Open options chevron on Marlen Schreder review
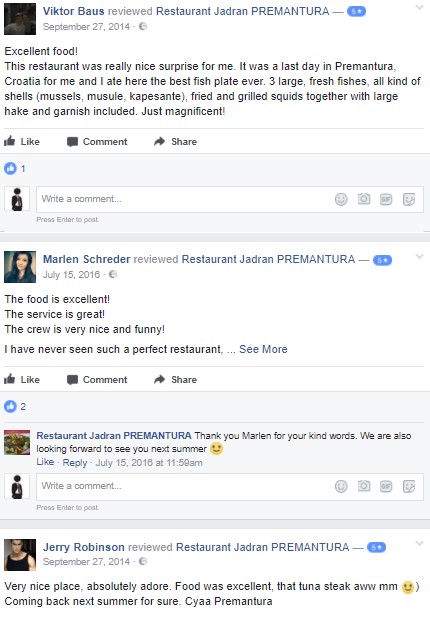430x623 pixels. [419, 257]
